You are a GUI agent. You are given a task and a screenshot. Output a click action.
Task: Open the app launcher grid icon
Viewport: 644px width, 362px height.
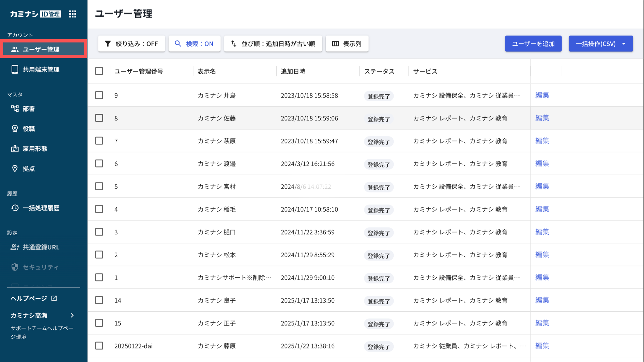[73, 14]
